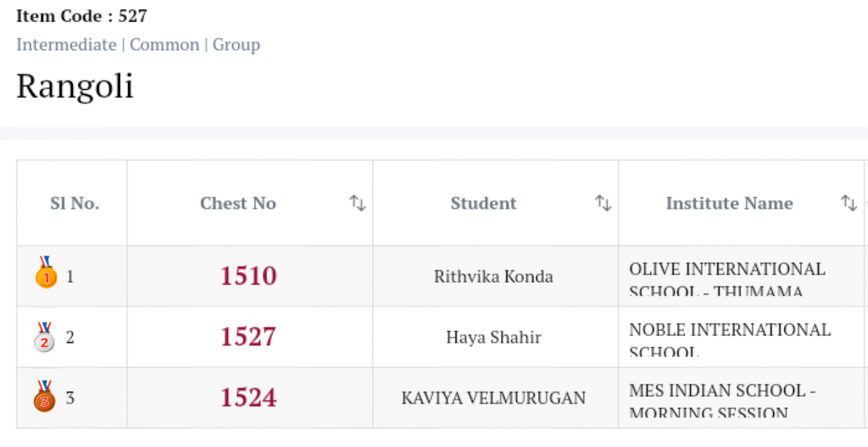
Task: Click the Institute Name header text
Action: (x=729, y=204)
